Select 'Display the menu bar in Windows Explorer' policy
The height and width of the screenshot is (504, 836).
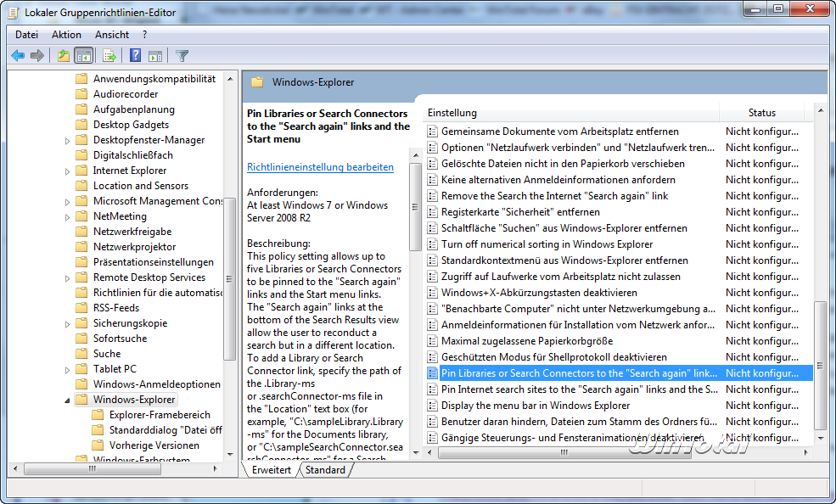535,406
